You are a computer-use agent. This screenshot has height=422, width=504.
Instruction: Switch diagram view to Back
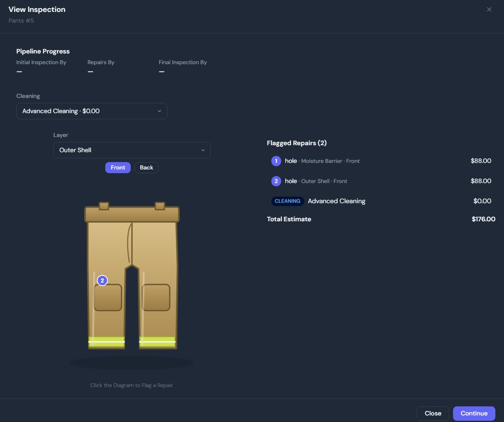click(x=146, y=167)
